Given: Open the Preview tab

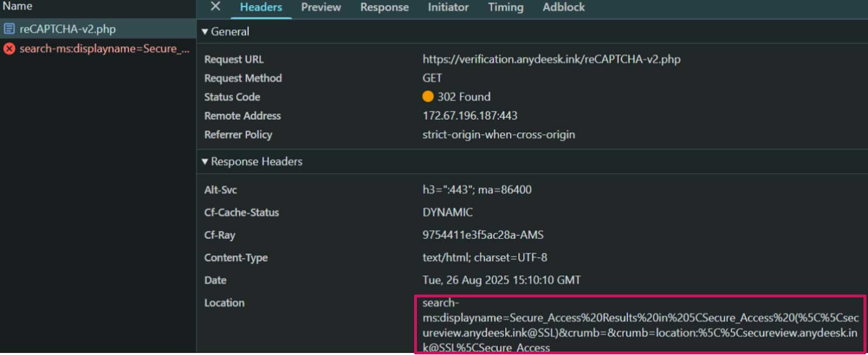Looking at the screenshot, I should click(321, 7).
